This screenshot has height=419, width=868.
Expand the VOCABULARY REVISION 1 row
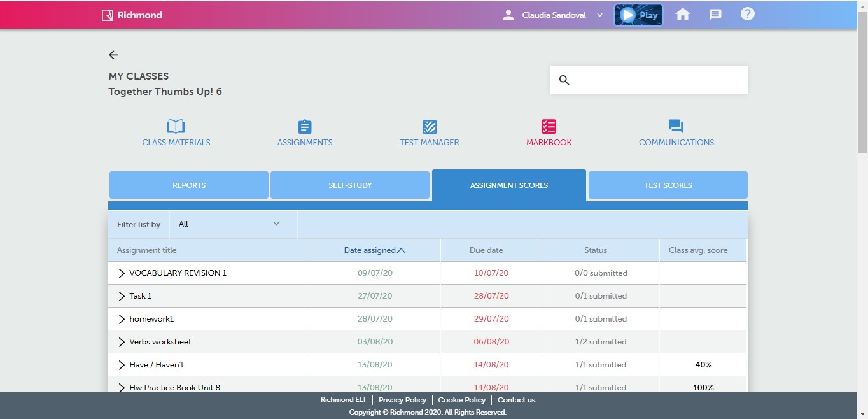pyautogui.click(x=122, y=273)
